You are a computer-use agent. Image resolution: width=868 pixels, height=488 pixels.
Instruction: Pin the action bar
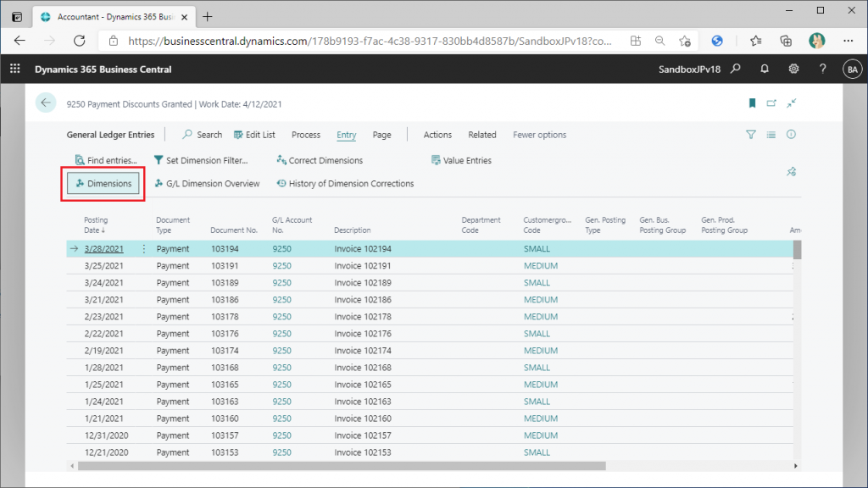click(791, 172)
